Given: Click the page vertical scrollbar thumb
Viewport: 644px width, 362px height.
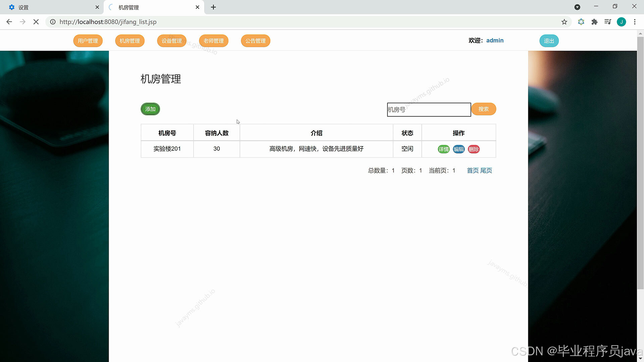Looking at the screenshot, I should 640,163.
